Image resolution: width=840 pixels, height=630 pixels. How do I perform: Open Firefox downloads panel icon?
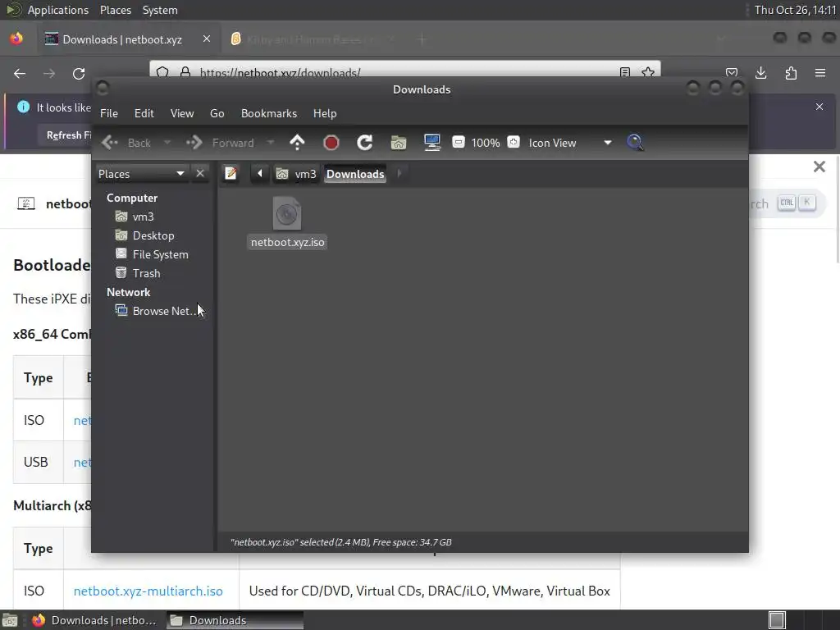tap(760, 73)
